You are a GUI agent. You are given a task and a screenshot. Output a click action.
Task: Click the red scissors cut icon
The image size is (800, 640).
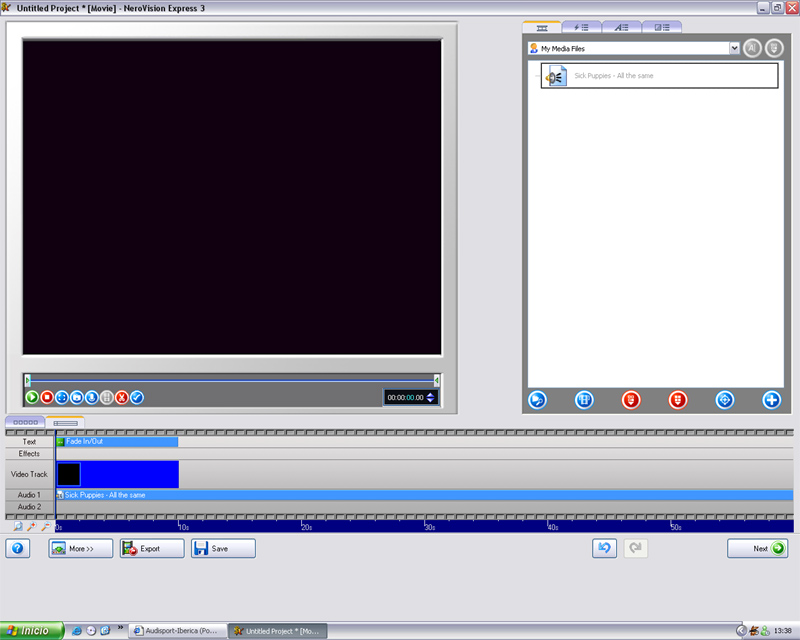(121, 397)
